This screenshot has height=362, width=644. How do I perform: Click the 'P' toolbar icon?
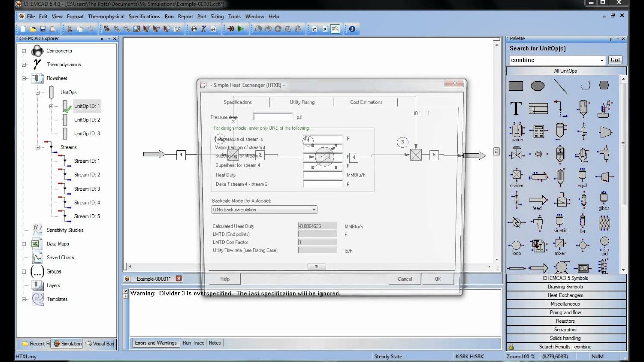(x=325, y=29)
